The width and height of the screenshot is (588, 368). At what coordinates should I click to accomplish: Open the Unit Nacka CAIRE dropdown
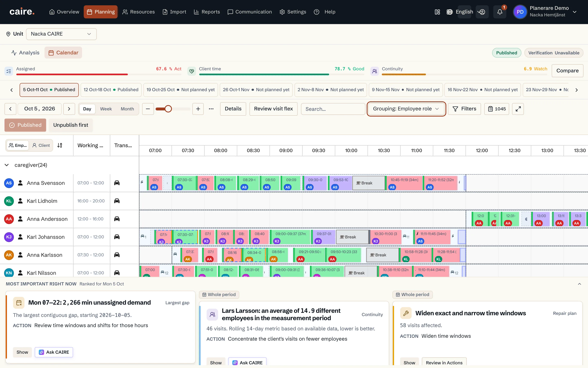coord(61,34)
